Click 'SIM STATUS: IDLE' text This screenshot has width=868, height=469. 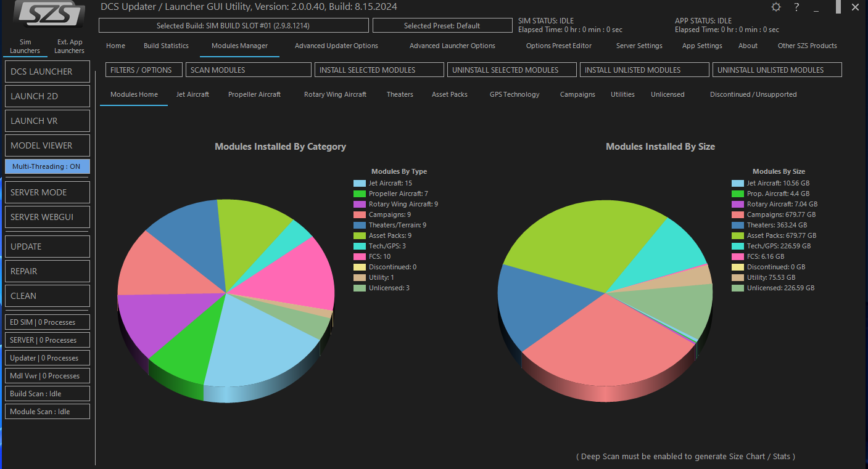click(546, 21)
